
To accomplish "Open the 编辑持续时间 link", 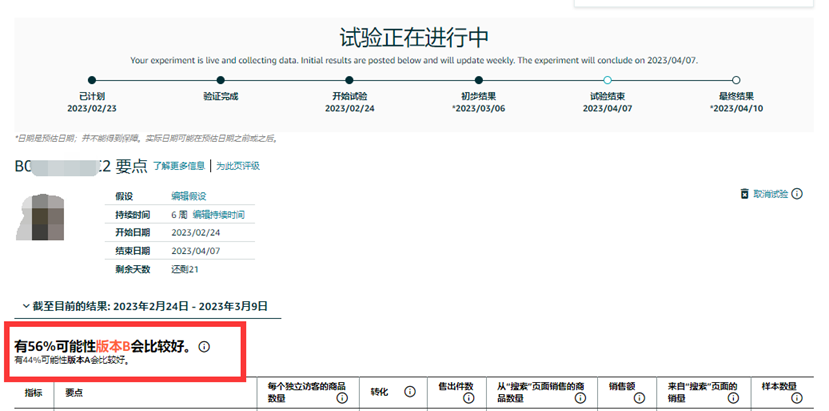I will (218, 215).
